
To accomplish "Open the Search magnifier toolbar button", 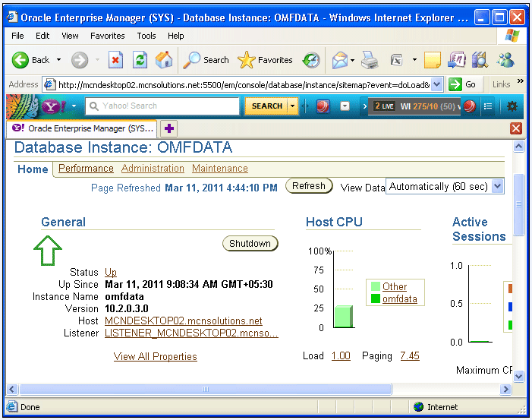I will 206,60.
